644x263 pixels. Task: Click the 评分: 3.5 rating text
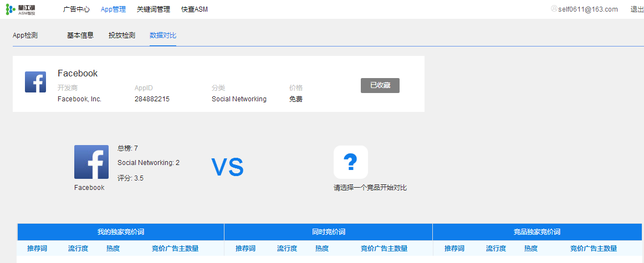(131, 178)
